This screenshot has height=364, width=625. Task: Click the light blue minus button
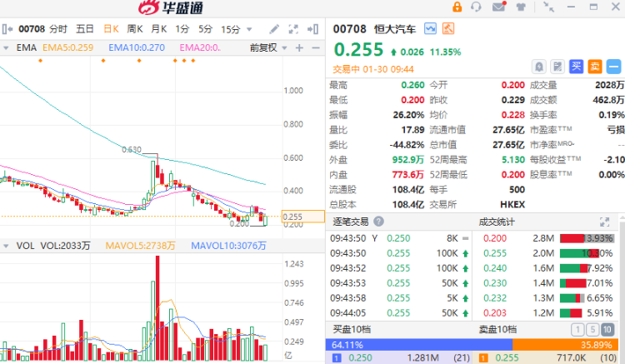(614, 67)
